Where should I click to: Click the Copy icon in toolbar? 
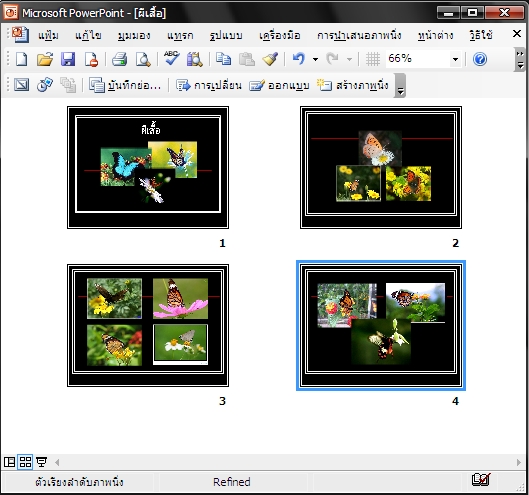click(x=223, y=59)
